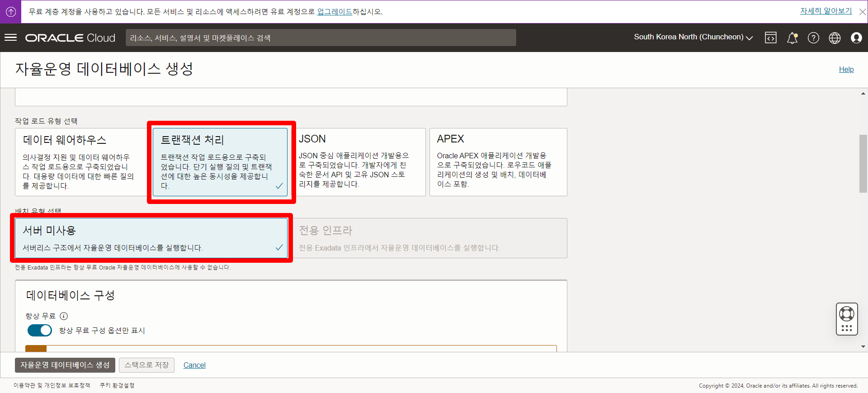Click the scrollbar up arrow
The image size is (868, 393).
tap(863, 94)
